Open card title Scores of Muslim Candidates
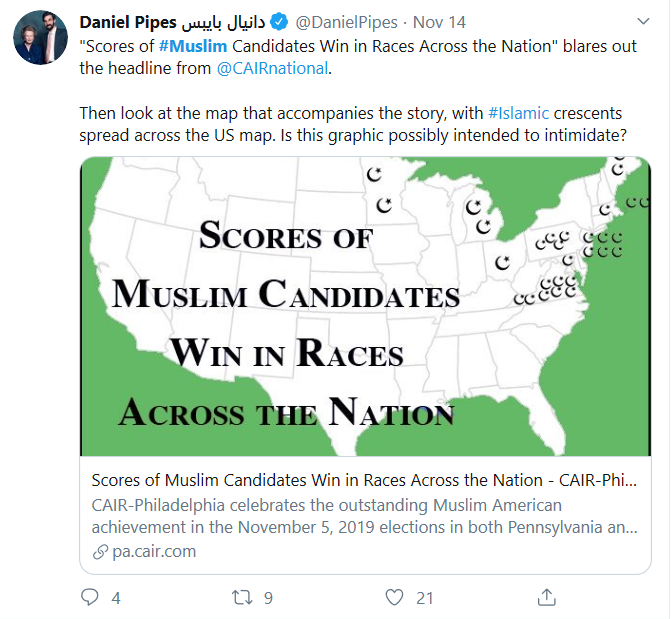This screenshot has width=672, height=619. point(360,479)
